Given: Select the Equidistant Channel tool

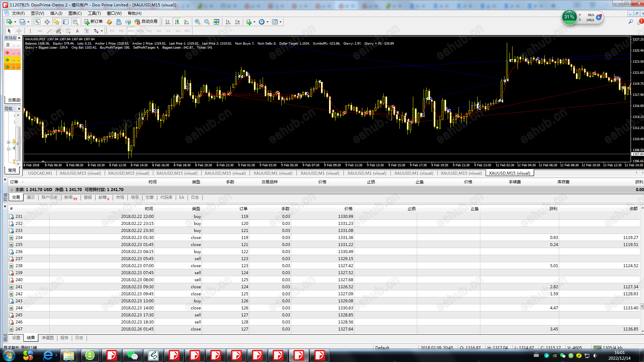Looking at the screenshot, I should 58,31.
